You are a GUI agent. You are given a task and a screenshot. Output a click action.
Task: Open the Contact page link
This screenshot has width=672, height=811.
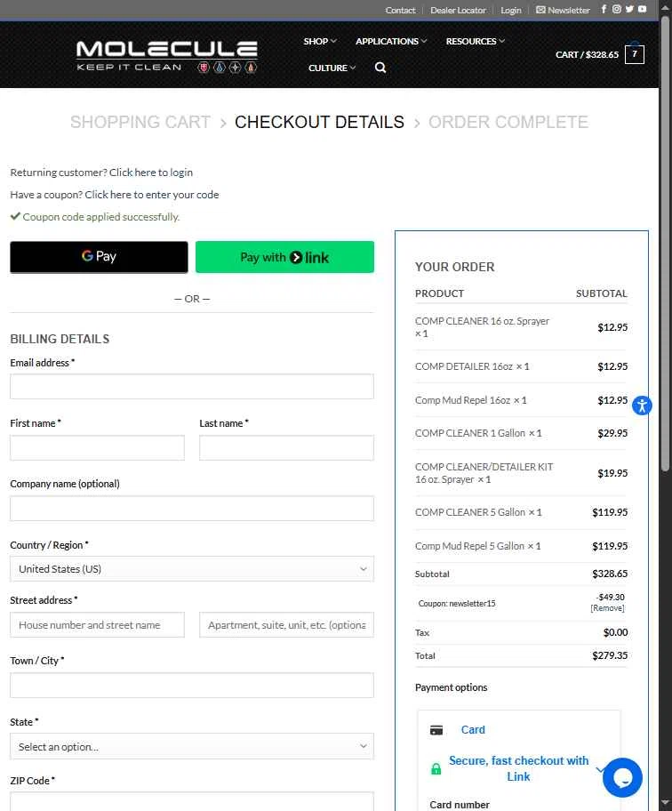tap(400, 10)
